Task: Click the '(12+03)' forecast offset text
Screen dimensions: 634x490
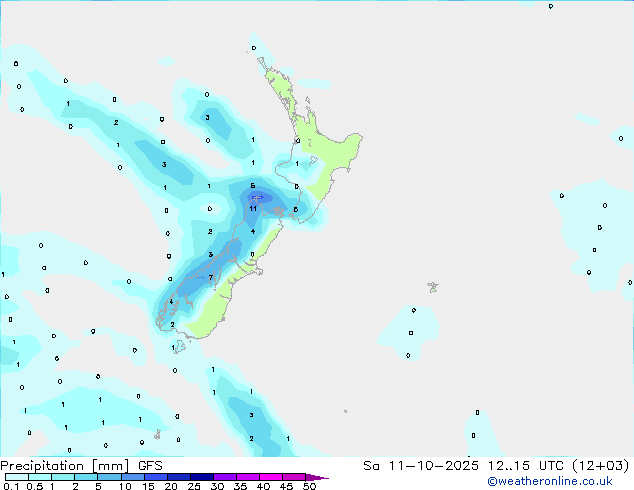Action: pos(601,466)
